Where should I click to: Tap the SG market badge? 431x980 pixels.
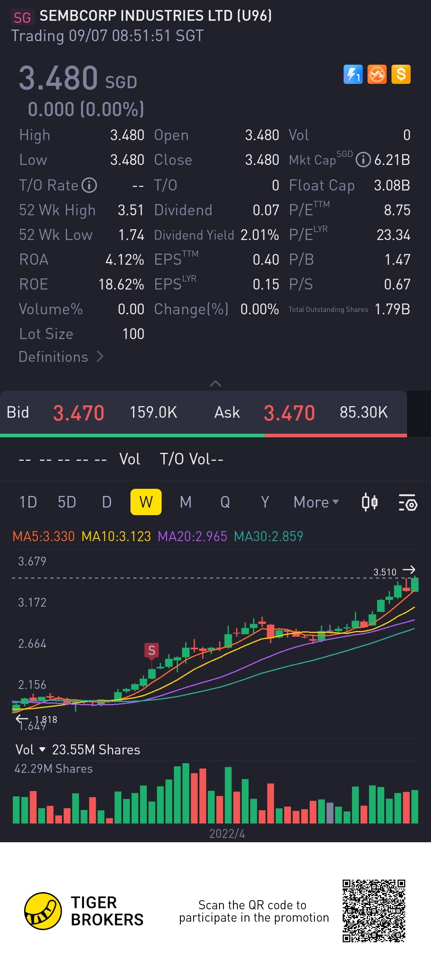[x=22, y=17]
